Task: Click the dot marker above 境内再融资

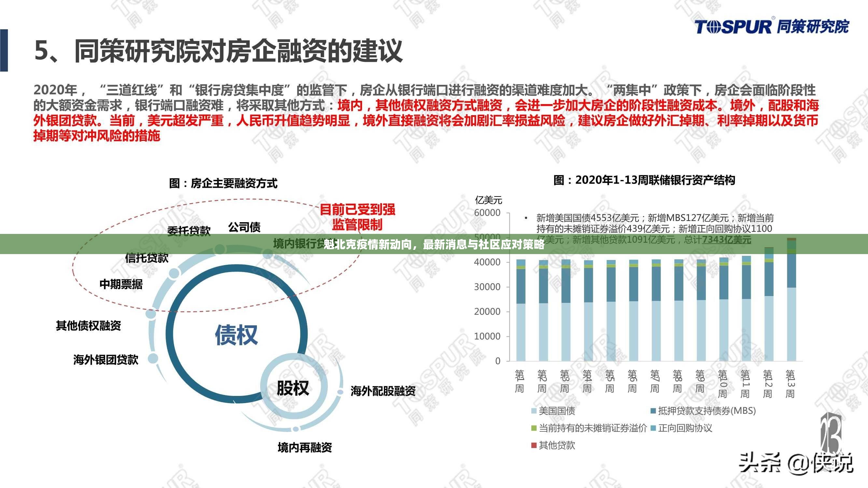Action: pos(296,429)
